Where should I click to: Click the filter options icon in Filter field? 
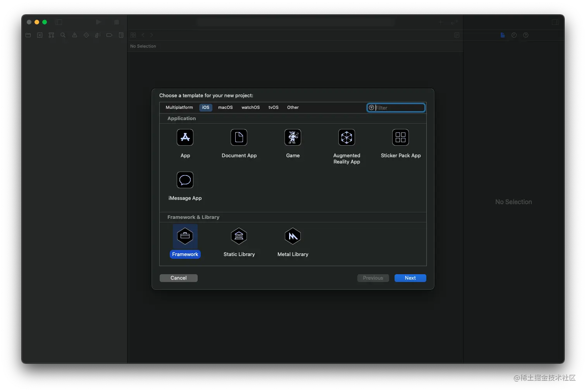(371, 108)
